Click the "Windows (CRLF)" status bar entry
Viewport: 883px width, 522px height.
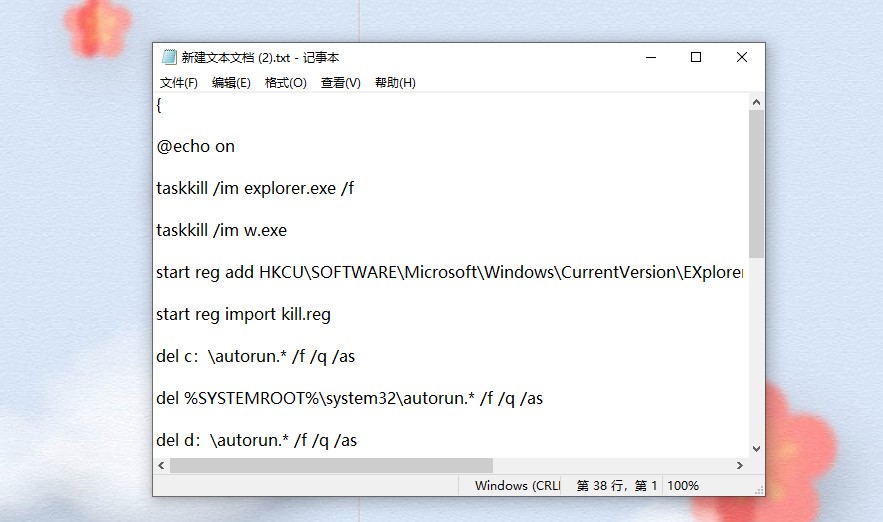(517, 485)
